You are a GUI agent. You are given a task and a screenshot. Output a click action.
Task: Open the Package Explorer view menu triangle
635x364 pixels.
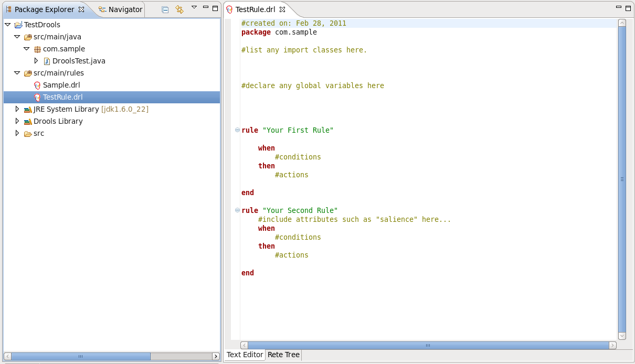click(x=194, y=7)
